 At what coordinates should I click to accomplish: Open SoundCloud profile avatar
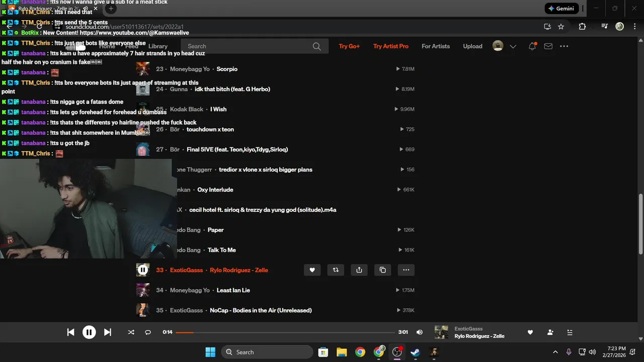pos(498,46)
